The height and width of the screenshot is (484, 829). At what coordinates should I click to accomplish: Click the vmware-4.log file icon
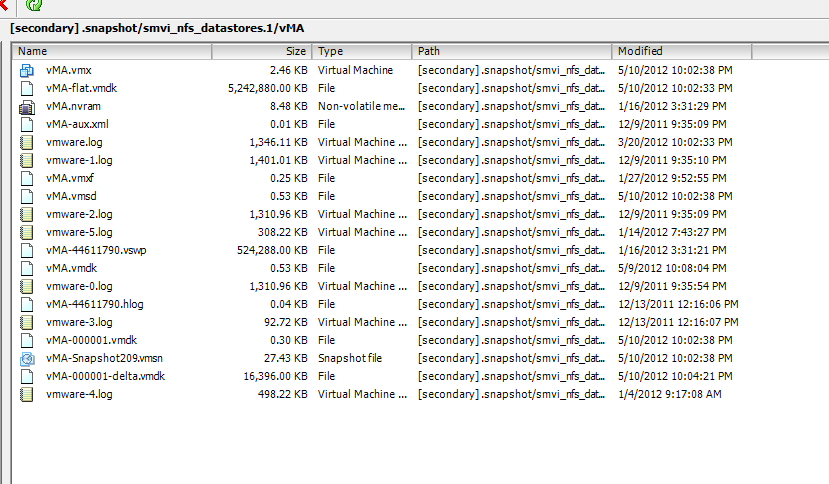pyautogui.click(x=27, y=394)
